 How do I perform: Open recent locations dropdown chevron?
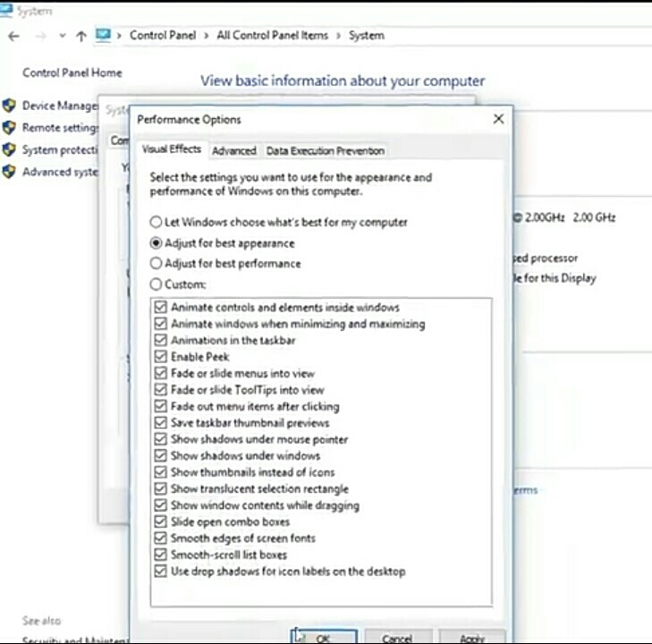[x=63, y=36]
